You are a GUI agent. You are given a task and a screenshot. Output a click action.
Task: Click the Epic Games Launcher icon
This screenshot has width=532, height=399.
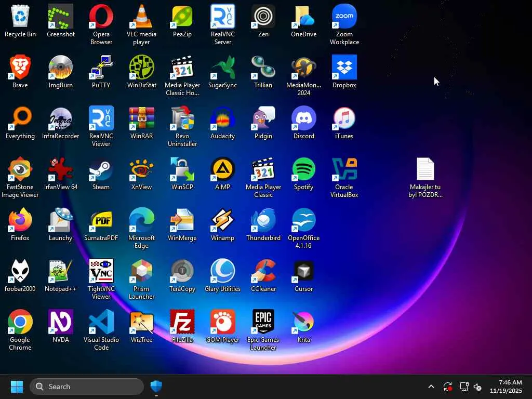click(263, 323)
